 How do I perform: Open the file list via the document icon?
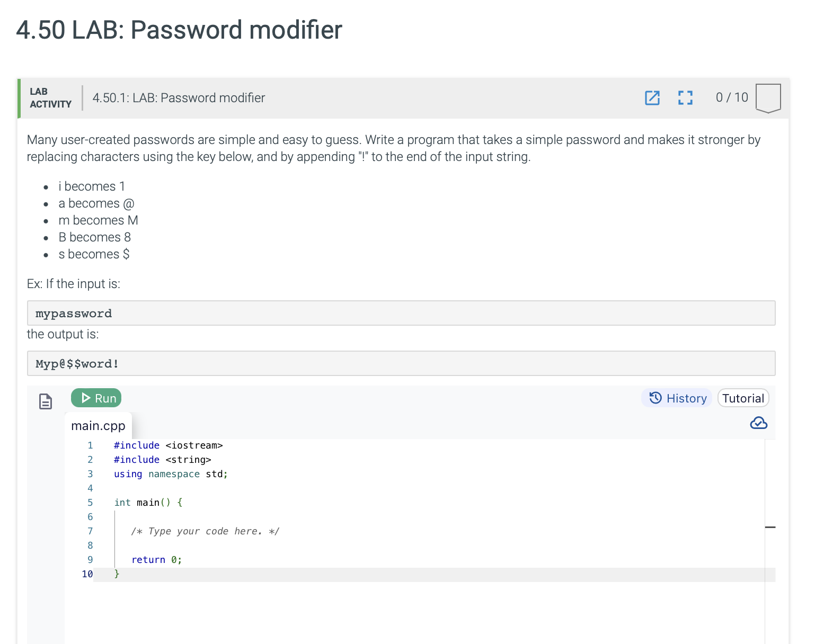click(x=46, y=402)
